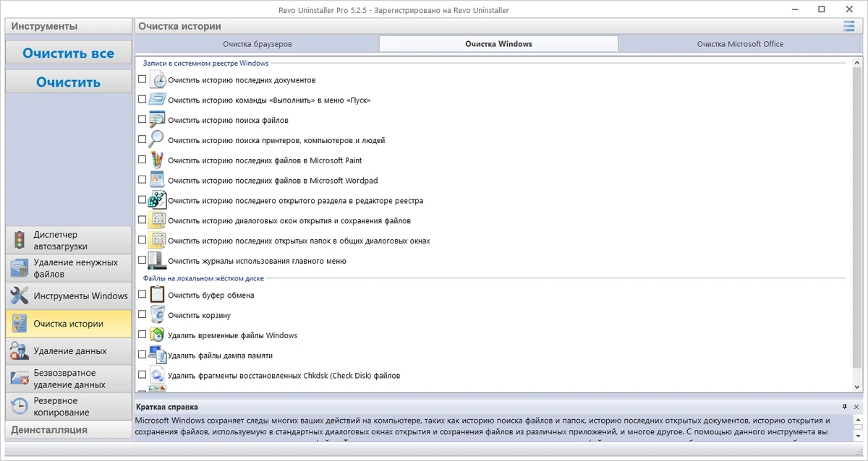Open the hamburger menu icon at top right
Image resolution: width=868 pixels, height=461 pixels.
click(x=849, y=27)
